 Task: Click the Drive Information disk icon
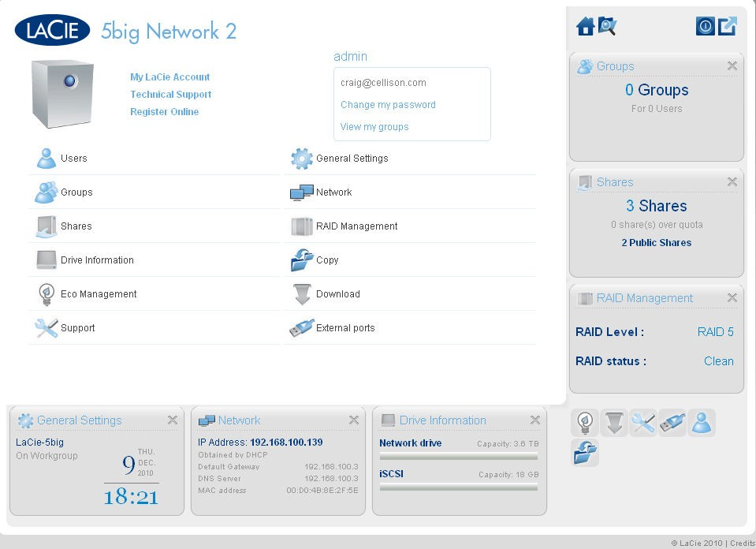pyautogui.click(x=47, y=260)
